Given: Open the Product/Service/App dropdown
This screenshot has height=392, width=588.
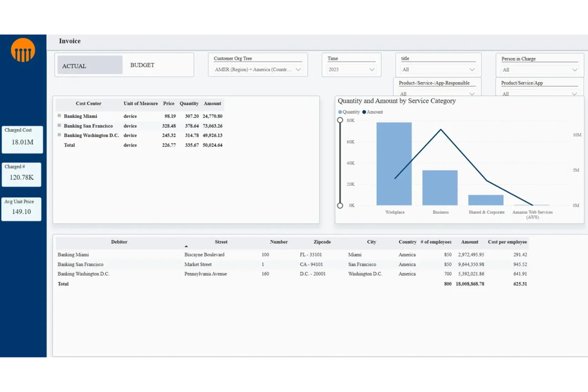Looking at the screenshot, I should point(540,94).
